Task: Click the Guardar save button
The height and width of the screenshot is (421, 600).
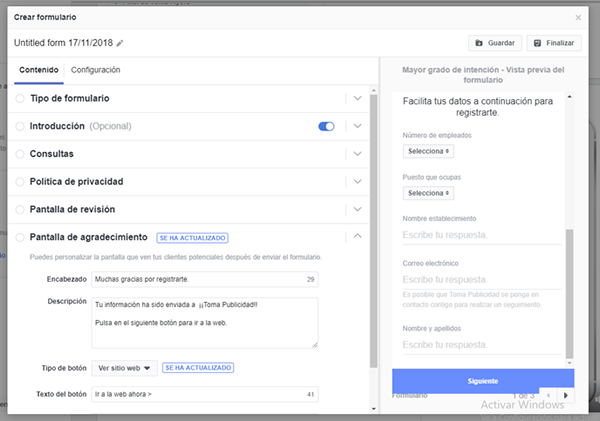Action: coord(495,43)
